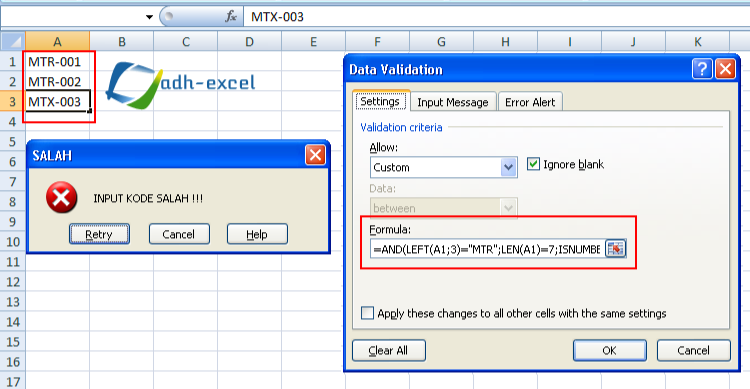Image resolution: width=750 pixels, height=389 pixels.
Task: Select column D header
Action: [x=250, y=42]
